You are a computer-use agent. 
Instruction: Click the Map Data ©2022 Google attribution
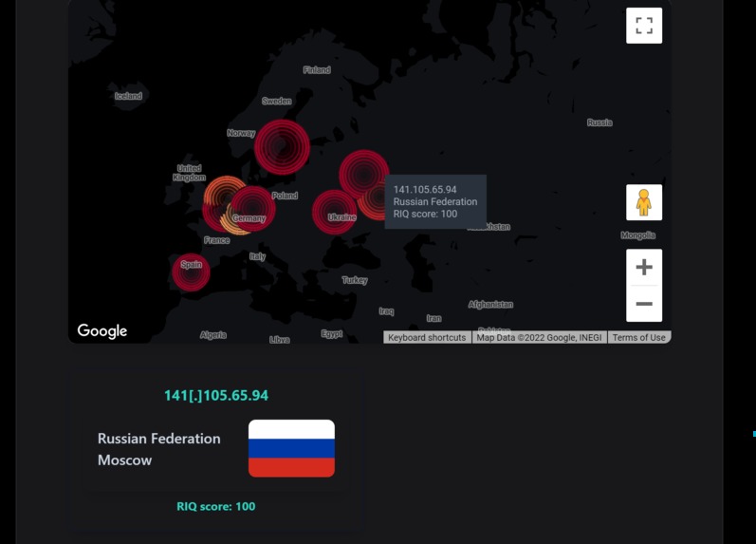point(539,337)
